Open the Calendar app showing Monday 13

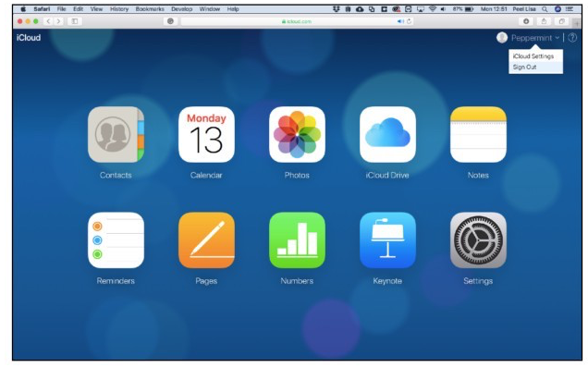tap(206, 134)
